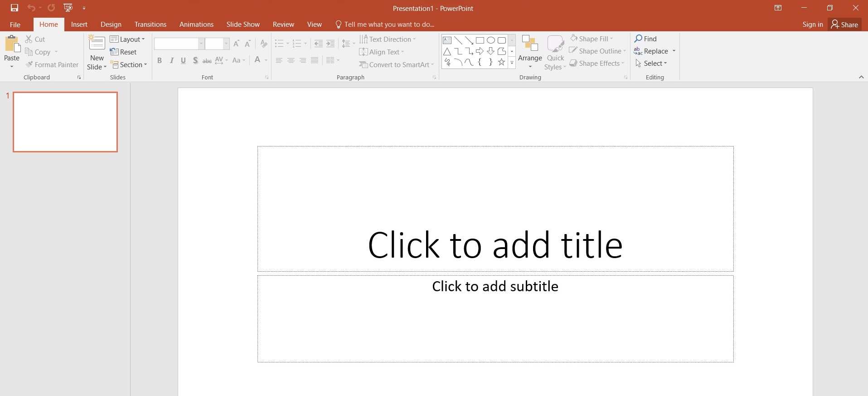Open Change Case Aa dropdown
This screenshot has width=868, height=396.
(238, 60)
